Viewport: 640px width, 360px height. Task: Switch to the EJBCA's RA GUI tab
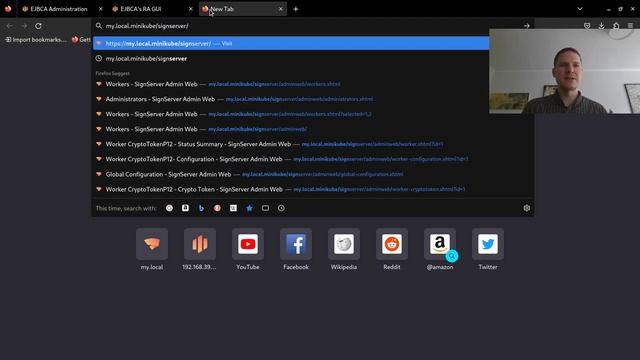click(x=152, y=9)
